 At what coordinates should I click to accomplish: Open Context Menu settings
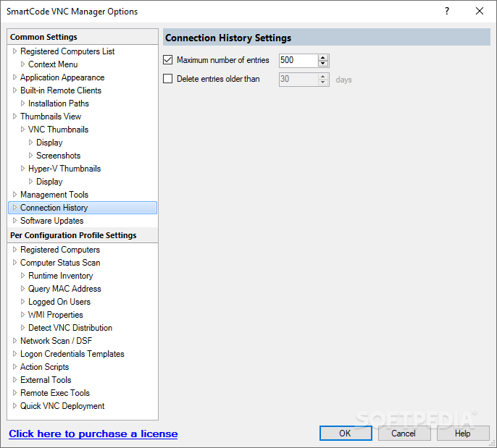tap(53, 64)
